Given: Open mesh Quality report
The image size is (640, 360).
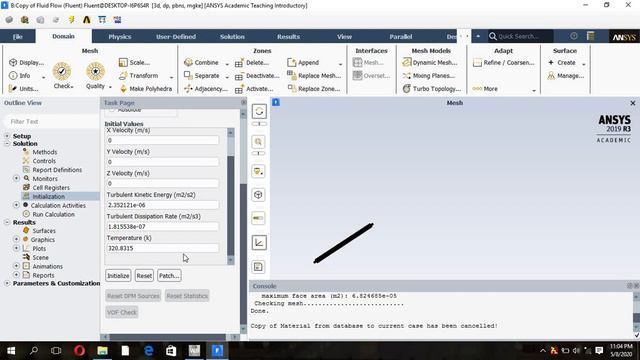Looking at the screenshot, I should click(95, 76).
